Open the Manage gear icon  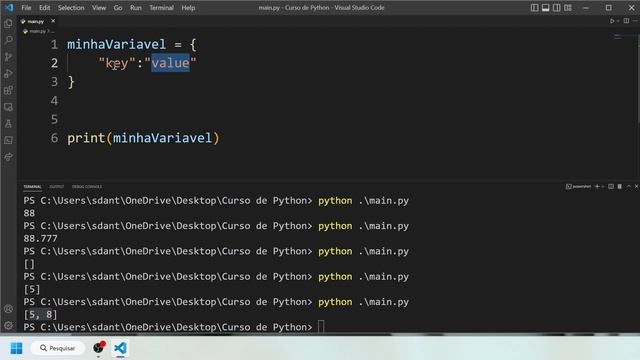point(8,326)
